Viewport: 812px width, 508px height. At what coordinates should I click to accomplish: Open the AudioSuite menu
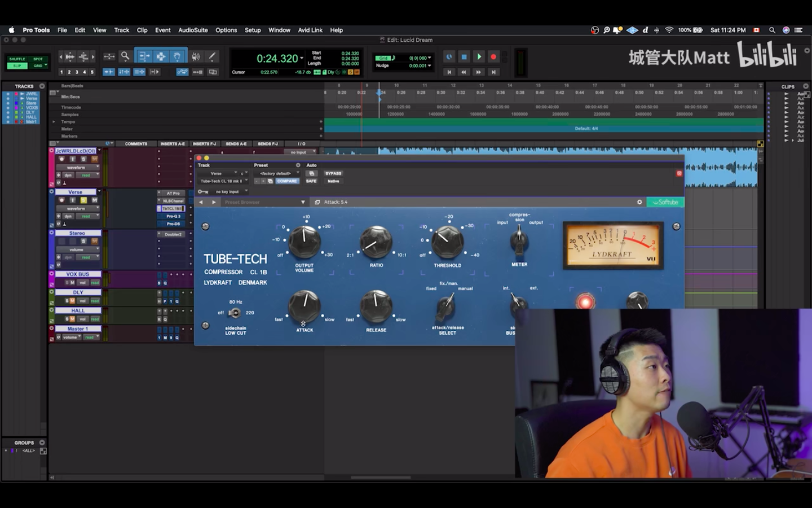point(193,30)
